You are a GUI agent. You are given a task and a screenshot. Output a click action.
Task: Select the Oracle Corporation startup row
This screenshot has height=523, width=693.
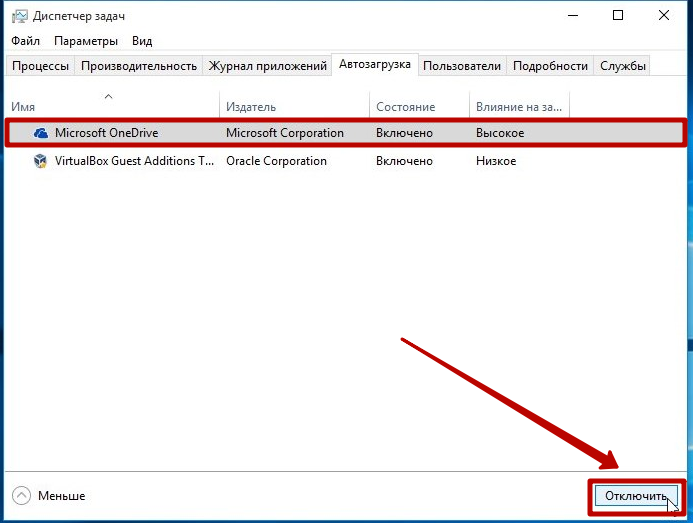(276, 161)
